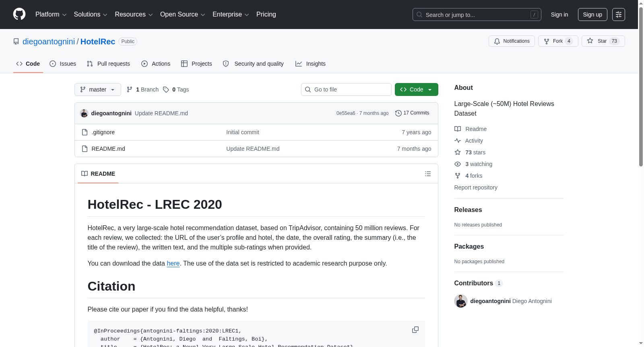Switch to Security and quality tab
The image size is (644, 347).
click(253, 64)
